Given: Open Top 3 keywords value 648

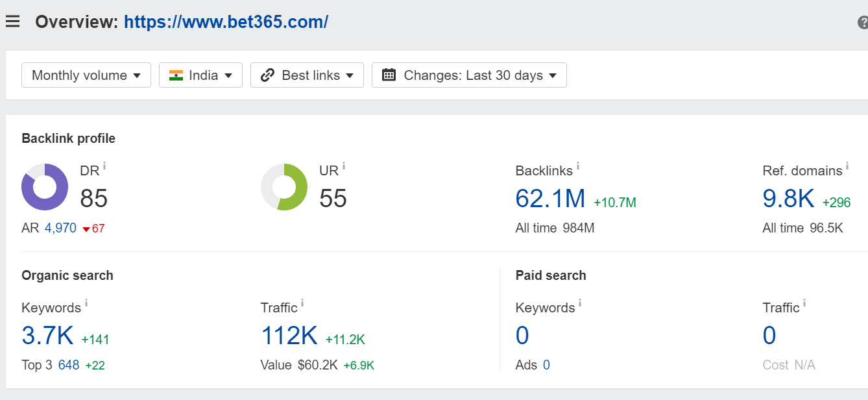Looking at the screenshot, I should coord(69,365).
